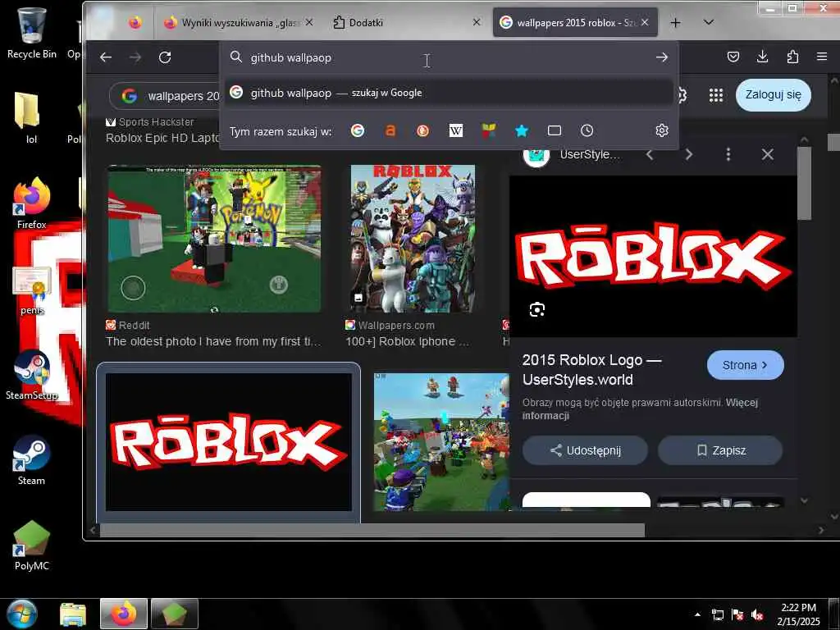840x630 pixels.
Task: Open the Strona button for image source
Action: [x=745, y=365]
